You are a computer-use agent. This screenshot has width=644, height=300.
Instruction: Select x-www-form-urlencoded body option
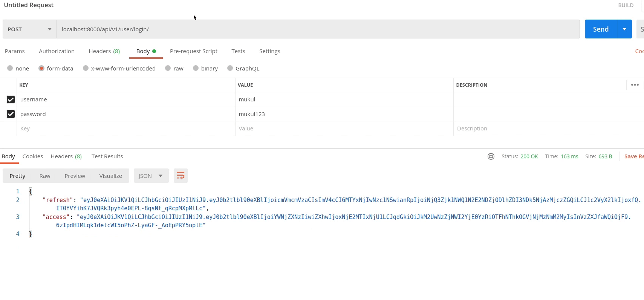click(86, 68)
